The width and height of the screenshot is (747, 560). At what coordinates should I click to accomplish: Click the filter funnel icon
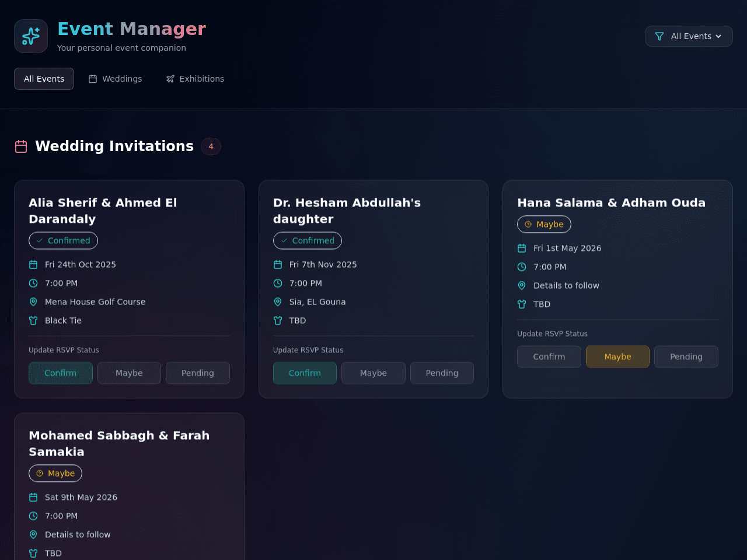[x=659, y=36]
